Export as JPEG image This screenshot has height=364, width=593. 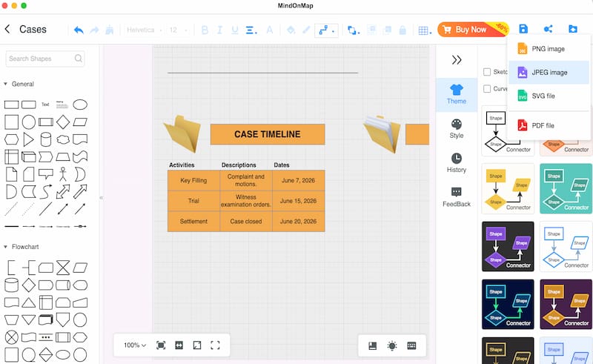pyautogui.click(x=549, y=72)
